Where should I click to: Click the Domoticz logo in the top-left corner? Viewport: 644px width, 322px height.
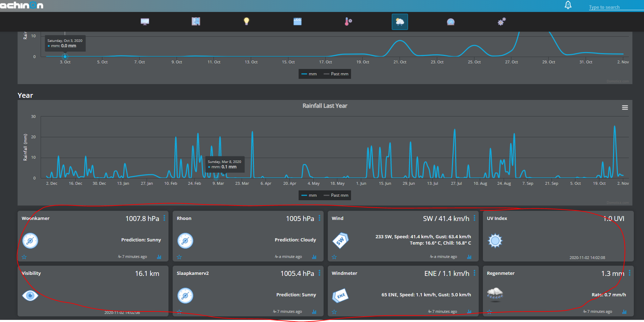21,5
